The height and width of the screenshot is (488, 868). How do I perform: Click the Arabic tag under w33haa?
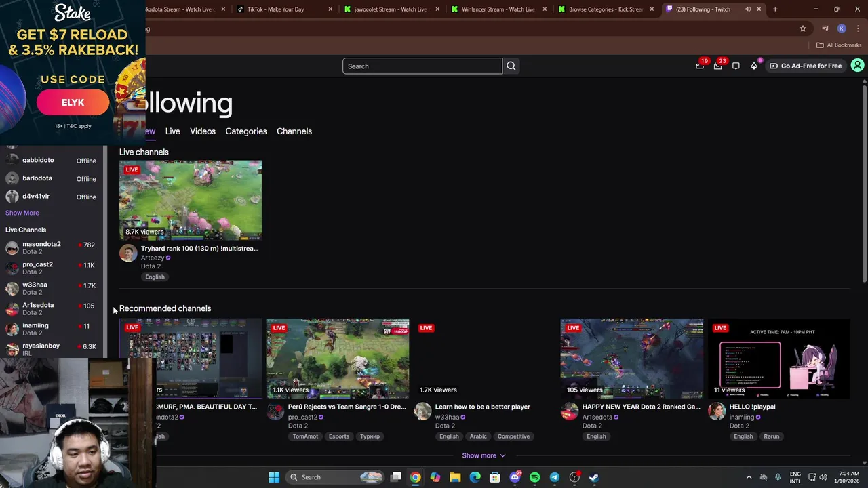pos(478,436)
